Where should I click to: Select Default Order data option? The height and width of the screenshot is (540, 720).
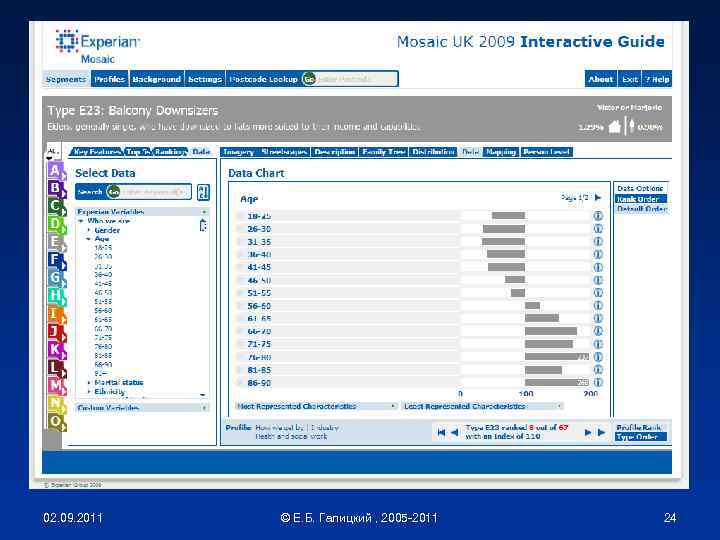pos(641,209)
